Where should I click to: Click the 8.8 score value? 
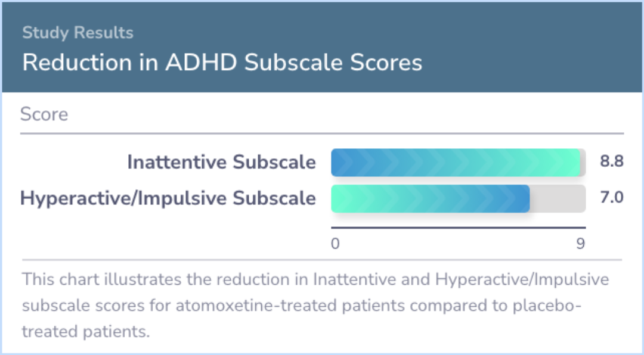click(611, 162)
